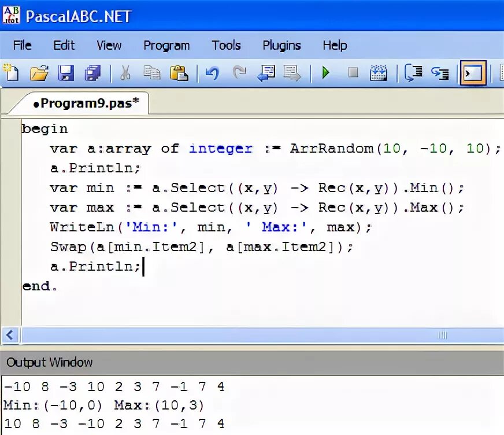
Task: Click '.Max()' in the var max line
Action: coord(428,208)
